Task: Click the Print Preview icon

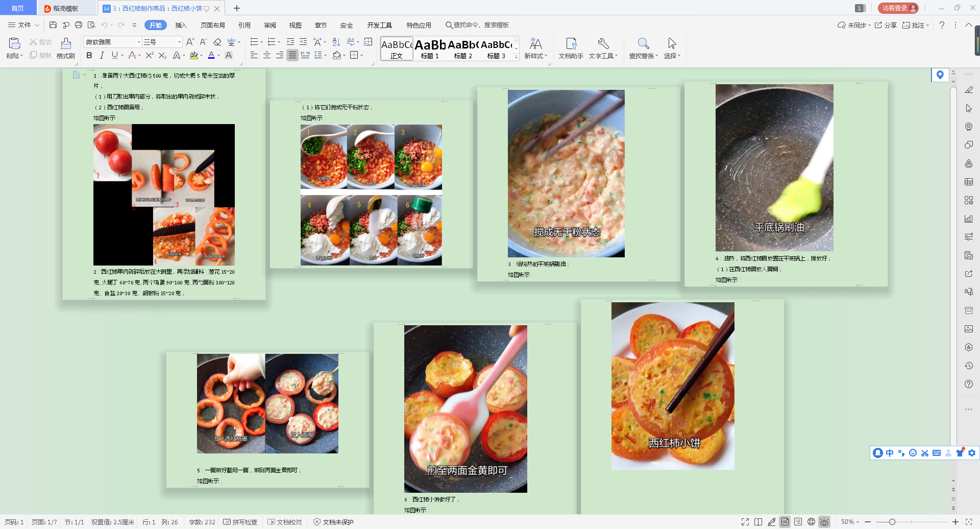Action: (91, 25)
